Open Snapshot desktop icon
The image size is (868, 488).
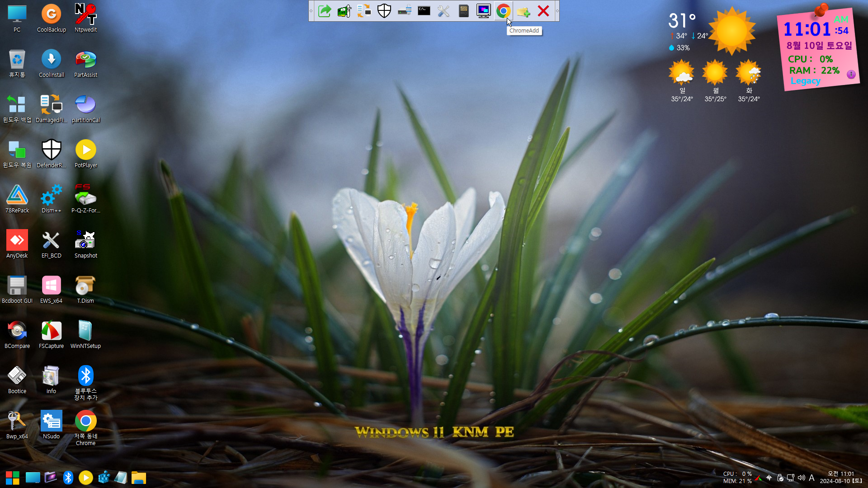coord(86,244)
